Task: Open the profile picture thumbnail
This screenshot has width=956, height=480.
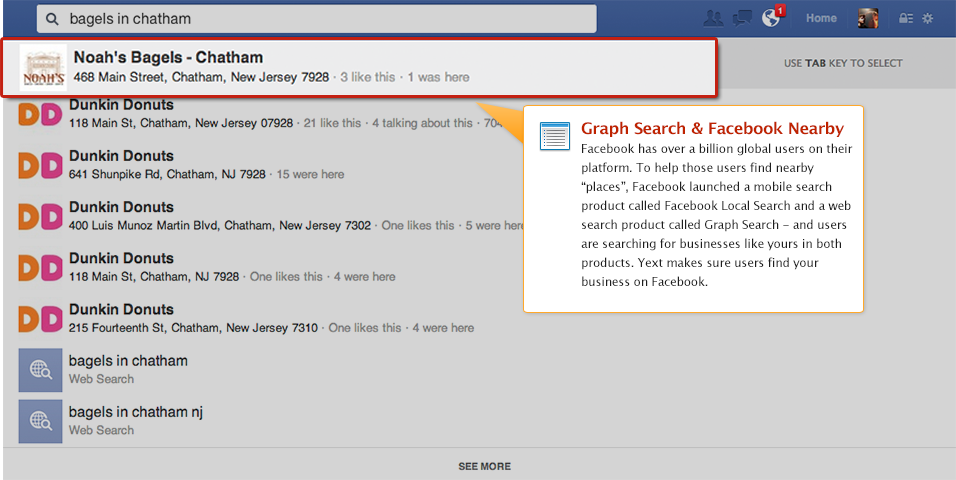Action: (x=868, y=18)
